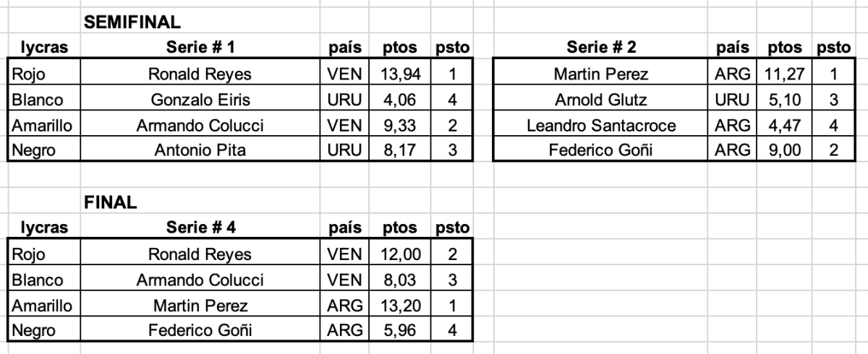This screenshot has width=868, height=354.
Task: Select the cell with score 8,17
Action: click(x=398, y=151)
